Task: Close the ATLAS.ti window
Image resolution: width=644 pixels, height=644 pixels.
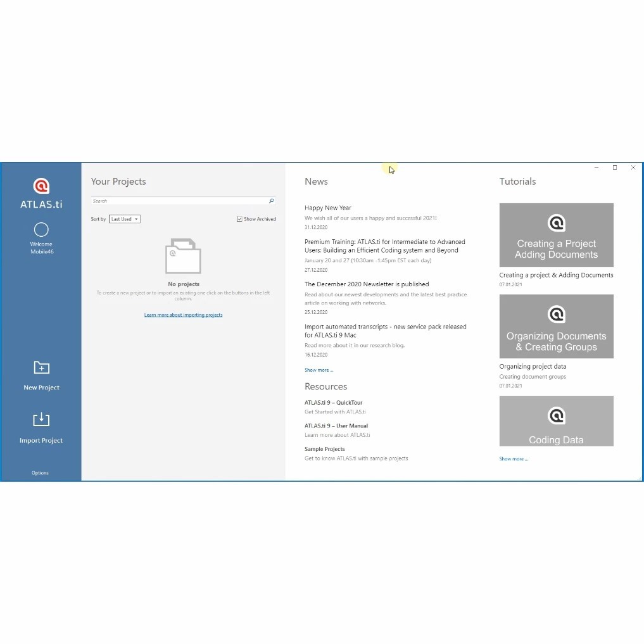Action: click(633, 168)
